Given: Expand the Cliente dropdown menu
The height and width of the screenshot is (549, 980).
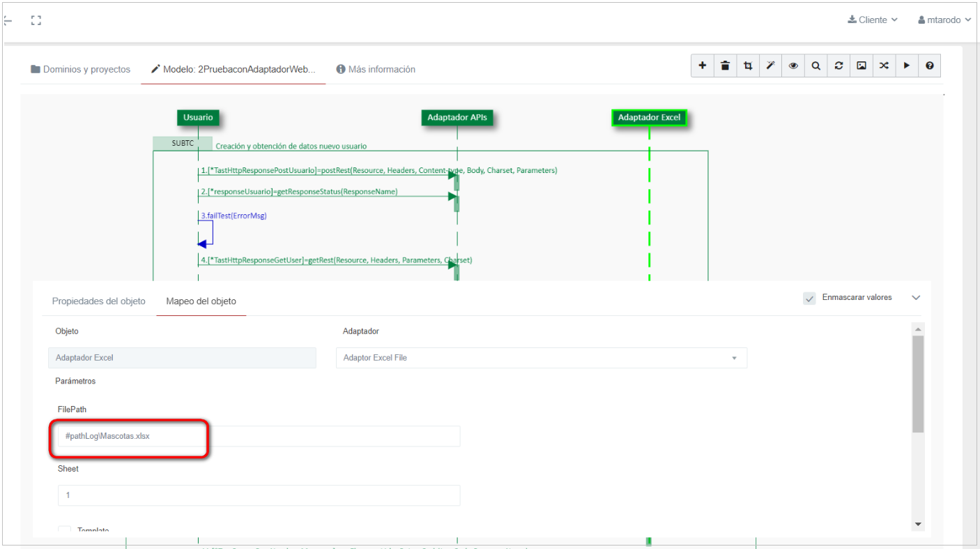Looking at the screenshot, I should tap(872, 20).
